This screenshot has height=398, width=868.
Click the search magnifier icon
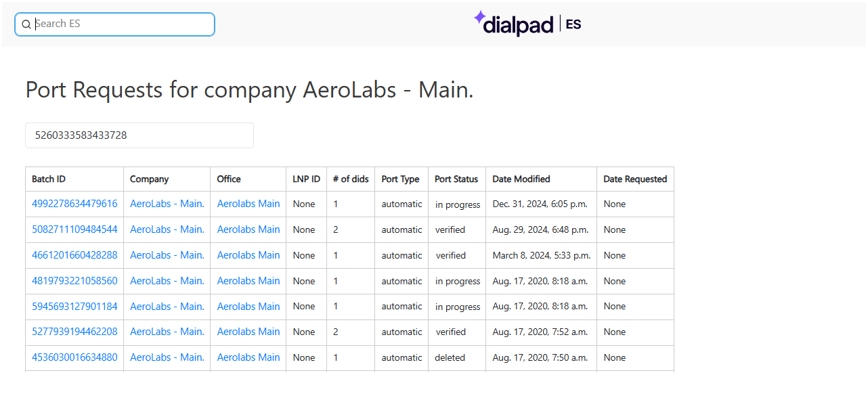(26, 24)
